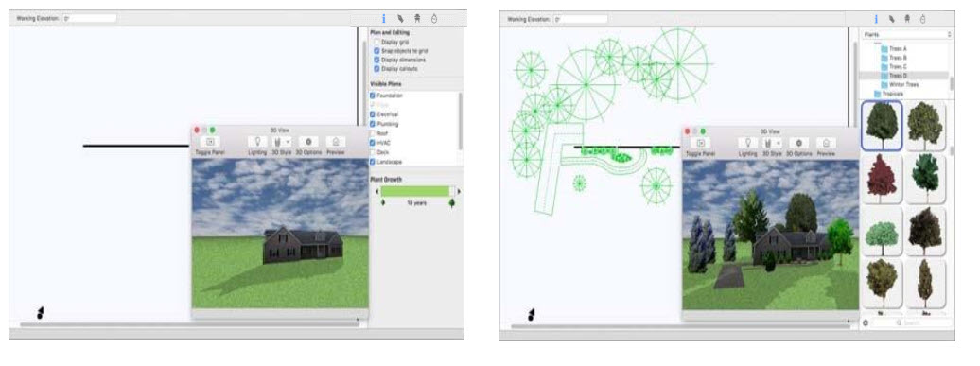
Task: Click Toggle Panel icon in bare-lawn 3D View
Action: (209, 143)
